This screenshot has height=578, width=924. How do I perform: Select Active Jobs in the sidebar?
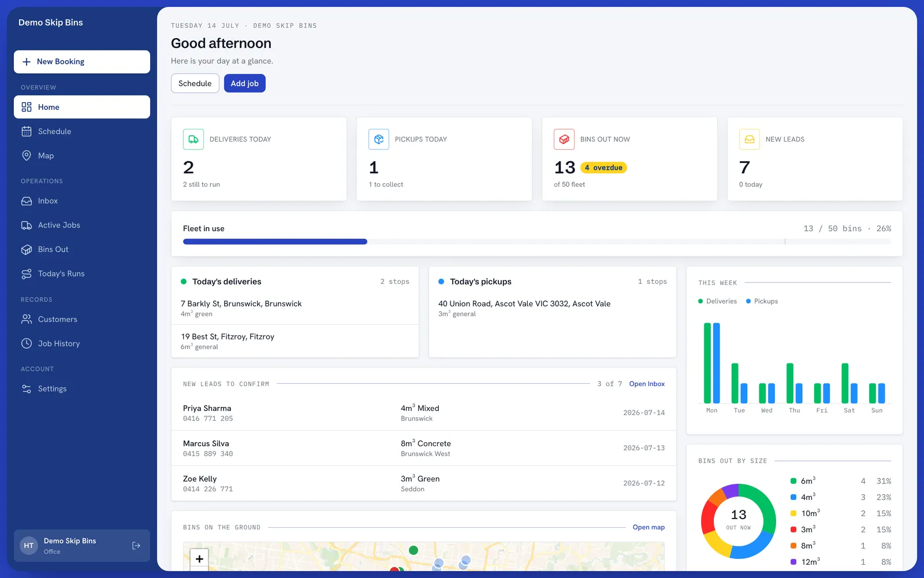(x=82, y=225)
